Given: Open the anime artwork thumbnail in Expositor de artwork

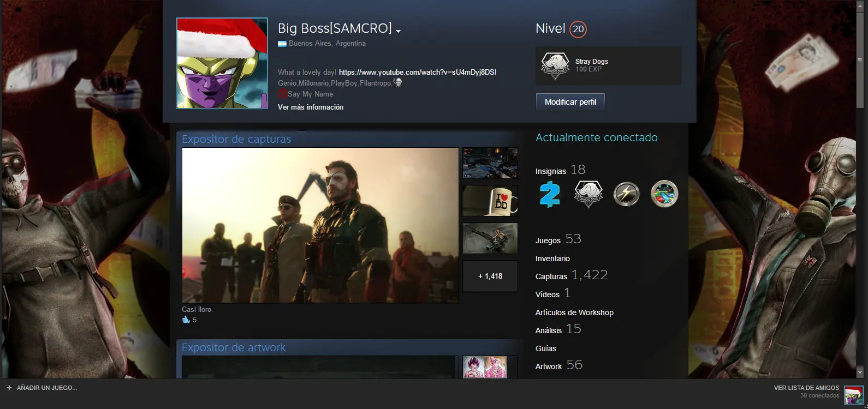Looking at the screenshot, I should (485, 367).
